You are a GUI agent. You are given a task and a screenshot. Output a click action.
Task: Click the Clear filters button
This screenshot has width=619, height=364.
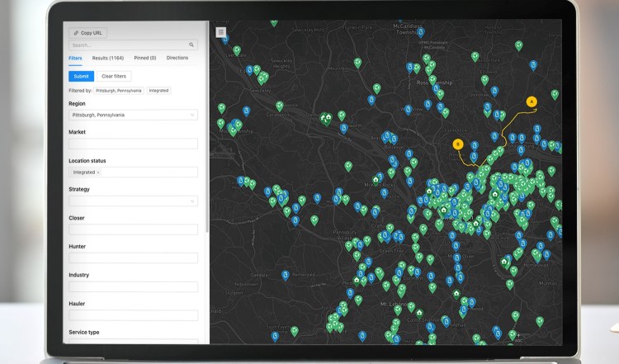point(114,76)
